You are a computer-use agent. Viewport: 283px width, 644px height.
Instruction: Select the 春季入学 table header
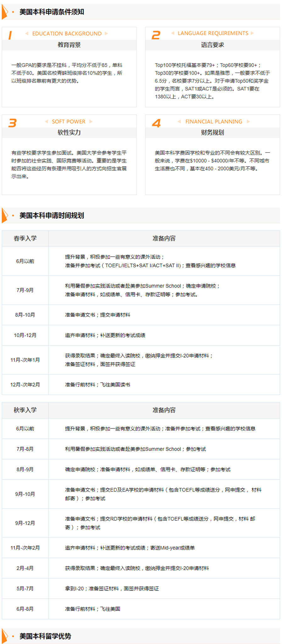click(25, 238)
